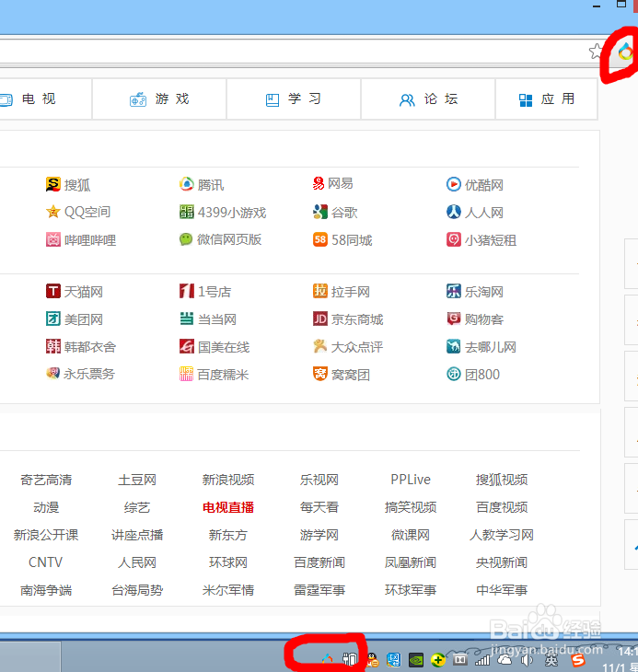Open the browser's colorful extension icon
The image size is (638, 672).
tap(625, 52)
